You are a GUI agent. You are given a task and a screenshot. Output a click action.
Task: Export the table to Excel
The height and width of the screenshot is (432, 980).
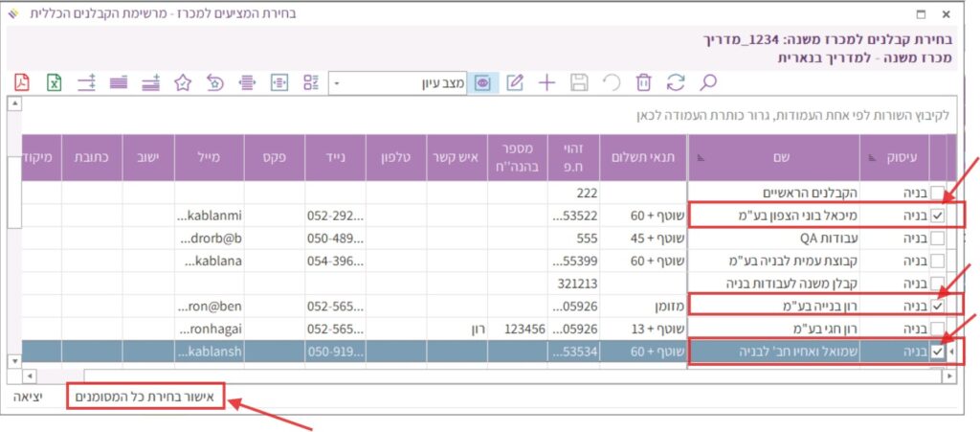click(x=55, y=82)
